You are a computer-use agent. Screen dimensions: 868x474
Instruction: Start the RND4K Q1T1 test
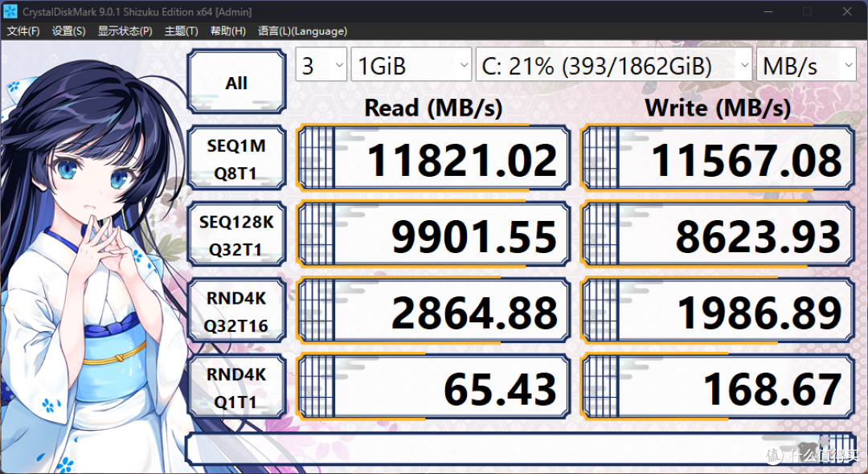[x=236, y=388]
